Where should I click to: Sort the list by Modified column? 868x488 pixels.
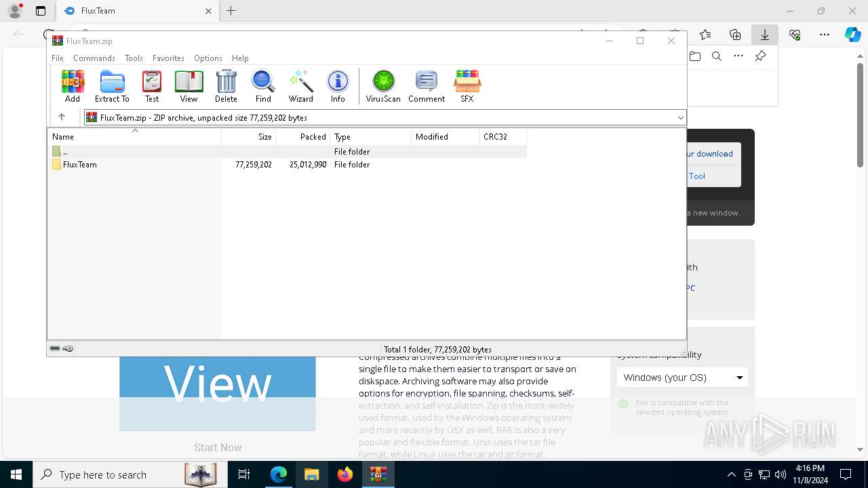tap(446, 136)
